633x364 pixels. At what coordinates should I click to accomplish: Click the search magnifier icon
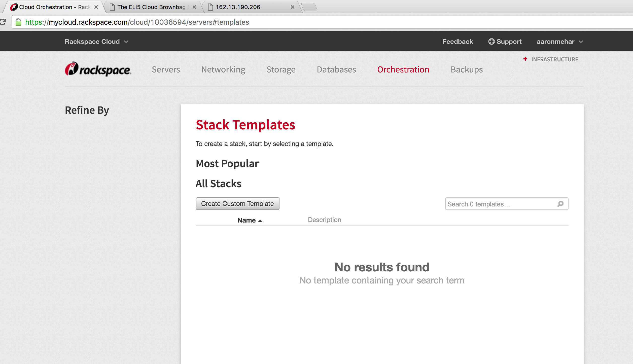tap(560, 204)
